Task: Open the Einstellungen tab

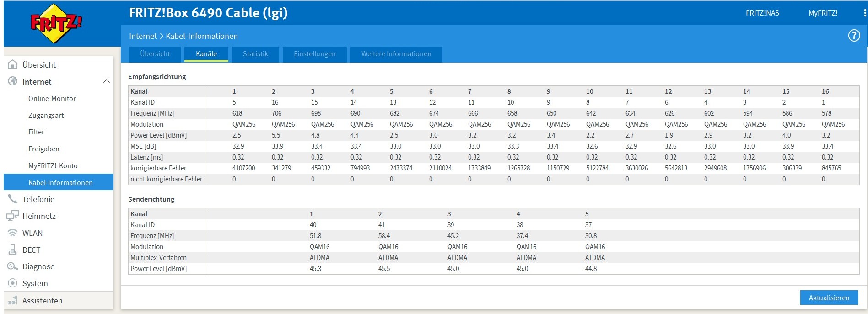Action: point(314,54)
